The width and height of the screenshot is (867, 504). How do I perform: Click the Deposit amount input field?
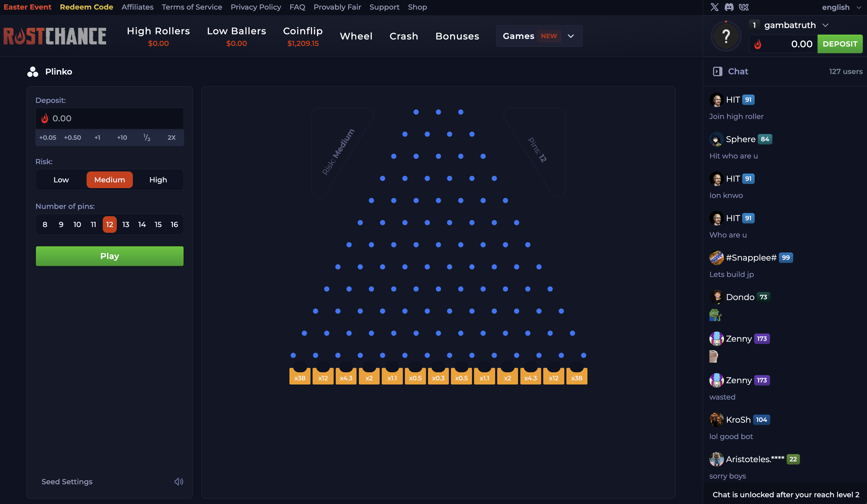tap(110, 119)
